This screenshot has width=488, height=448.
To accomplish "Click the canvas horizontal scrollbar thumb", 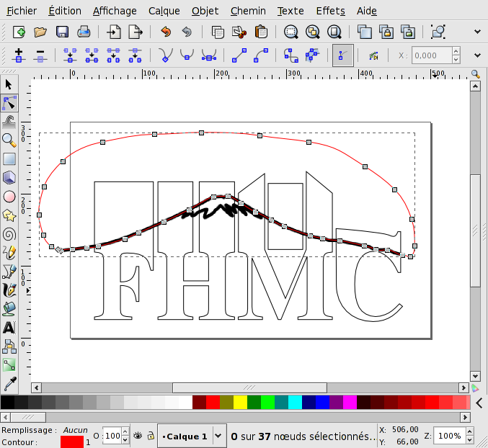I will (249, 387).
